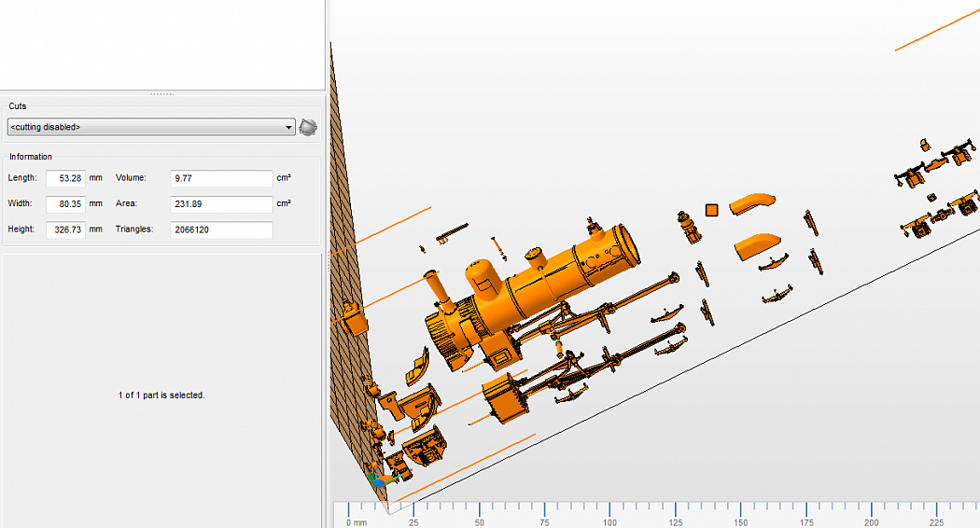This screenshot has width=980, height=528.
Task: Click the dropdown arrow in Cuts section
Action: point(288,127)
